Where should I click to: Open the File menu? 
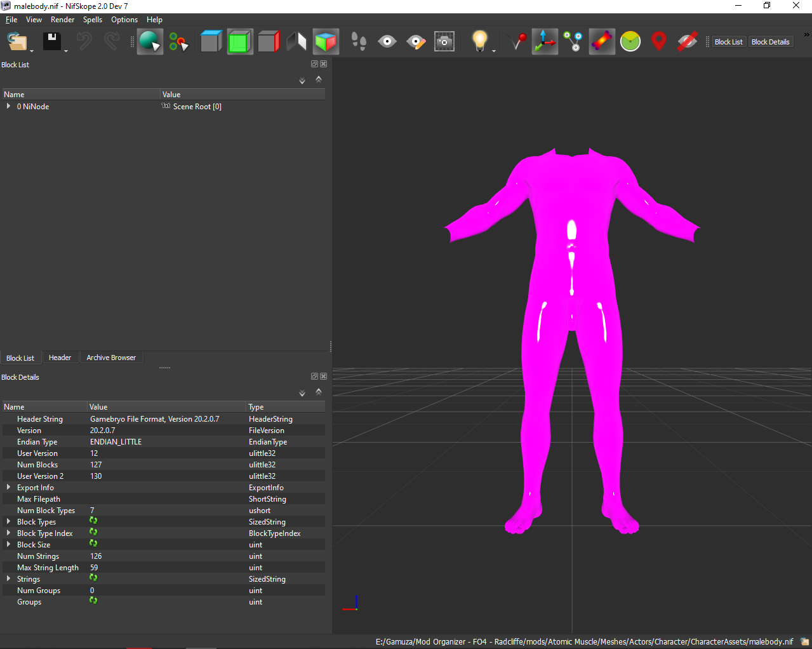coord(11,20)
